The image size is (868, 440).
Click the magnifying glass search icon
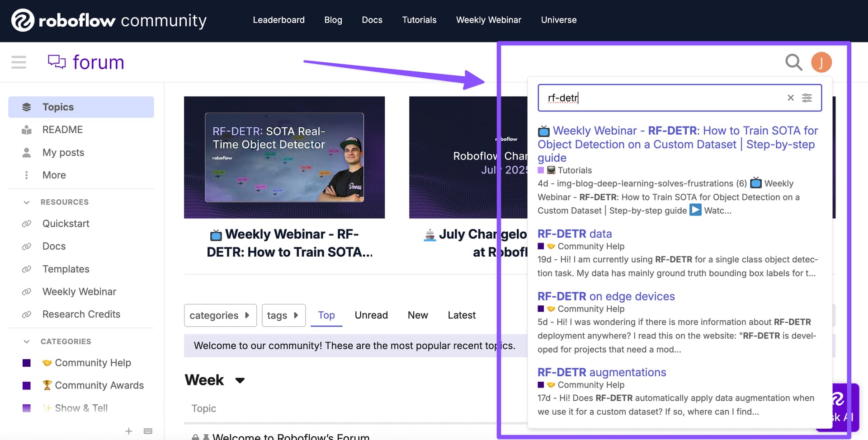click(x=793, y=62)
